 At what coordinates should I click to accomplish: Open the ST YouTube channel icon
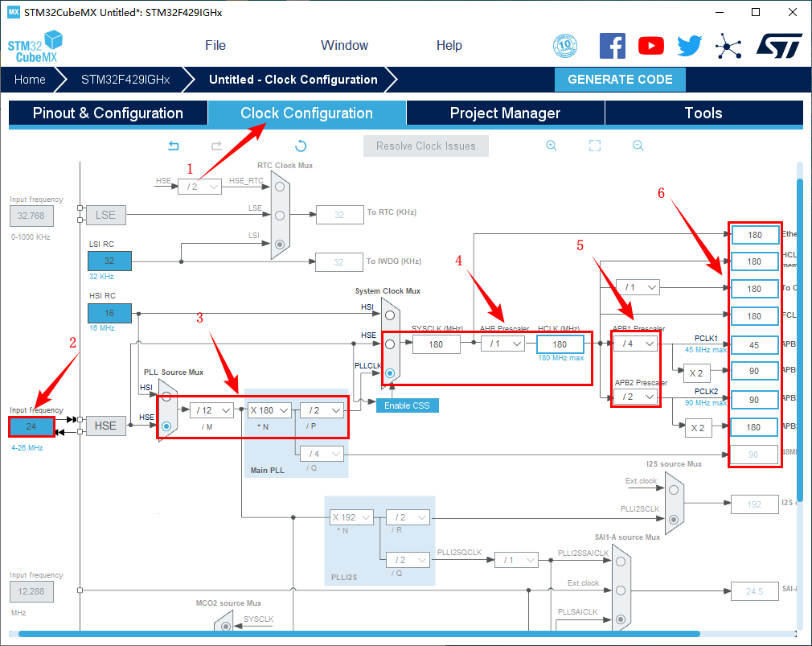coord(651,46)
